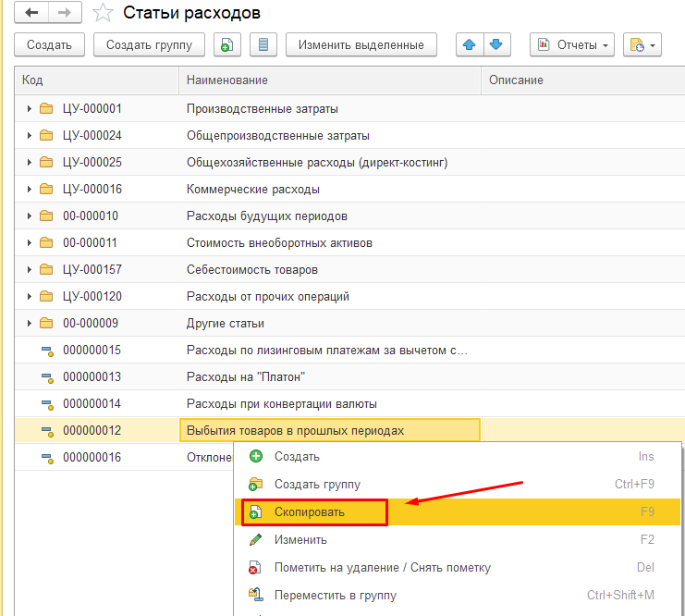Image resolution: width=685 pixels, height=616 pixels.
Task: Expand the Производственные затраты group
Action: point(30,109)
